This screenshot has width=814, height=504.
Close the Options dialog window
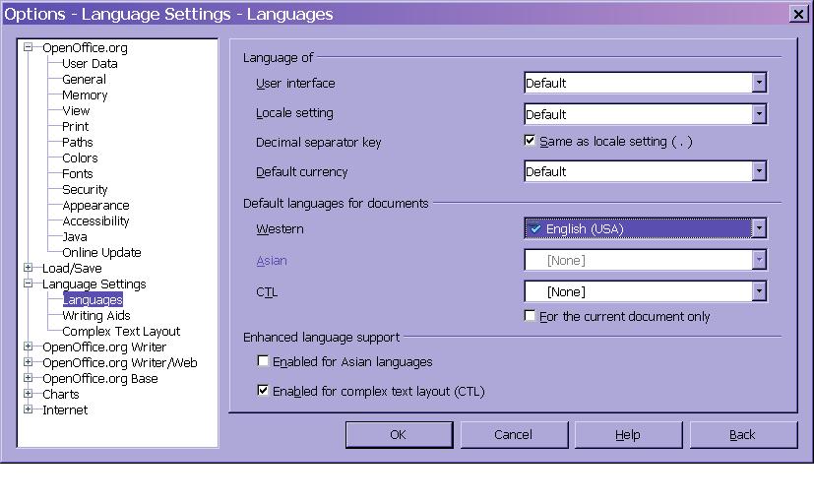[x=797, y=14]
